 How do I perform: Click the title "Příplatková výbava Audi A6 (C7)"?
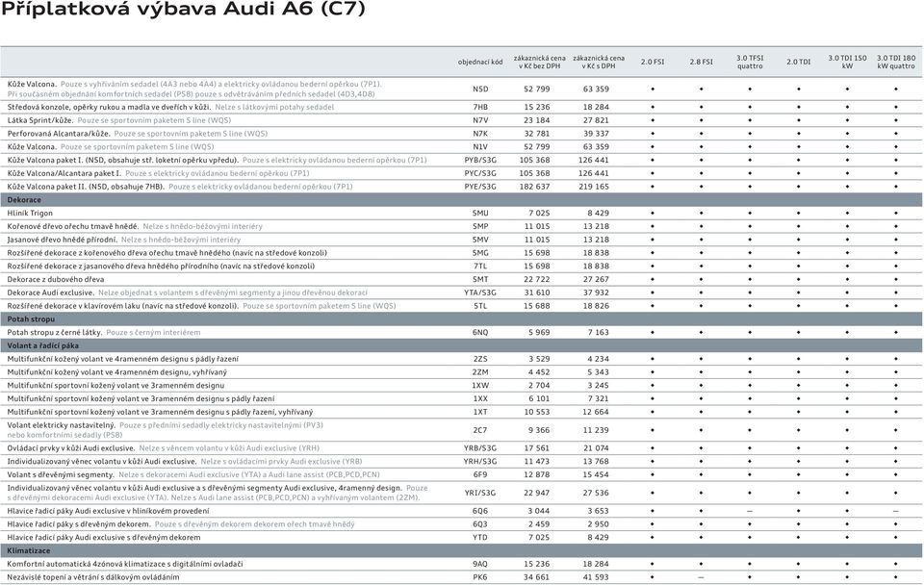[183, 10]
